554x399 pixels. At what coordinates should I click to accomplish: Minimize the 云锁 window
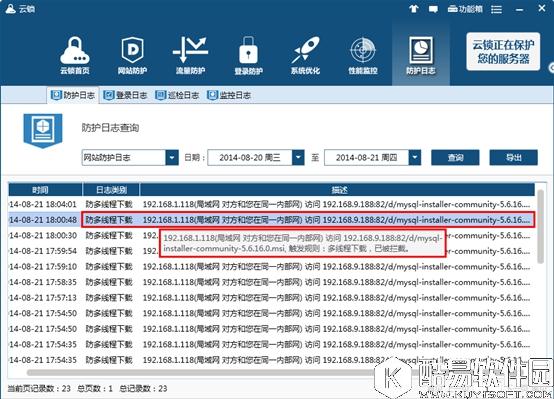point(519,10)
